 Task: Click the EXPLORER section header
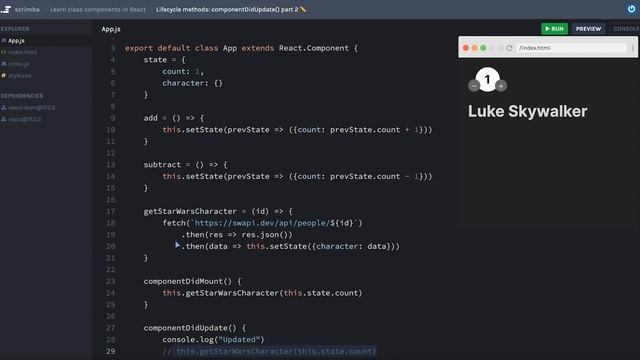[x=15, y=29]
